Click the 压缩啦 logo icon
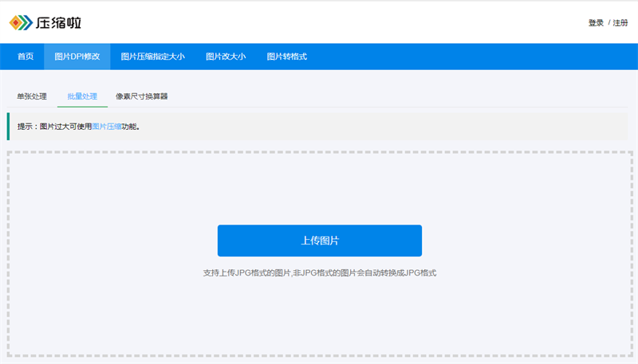The image size is (638, 364). point(21,23)
